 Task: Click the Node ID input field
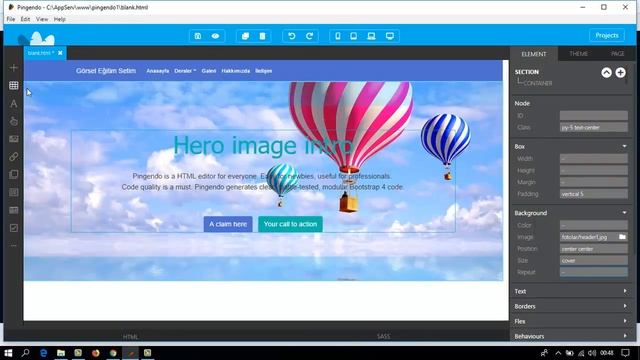point(593,116)
